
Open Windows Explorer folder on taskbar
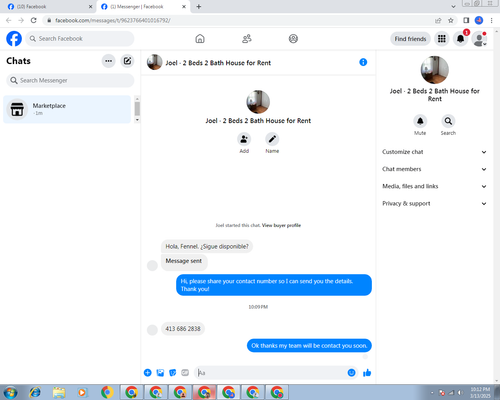click(x=59, y=392)
